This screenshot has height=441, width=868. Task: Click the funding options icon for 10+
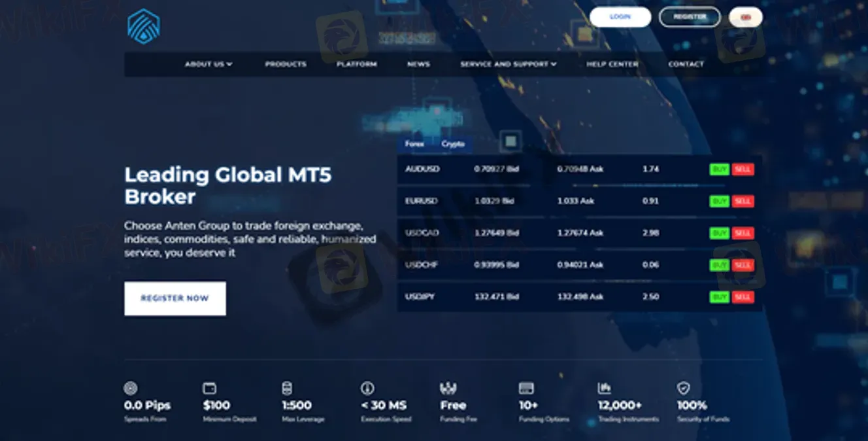pos(526,388)
